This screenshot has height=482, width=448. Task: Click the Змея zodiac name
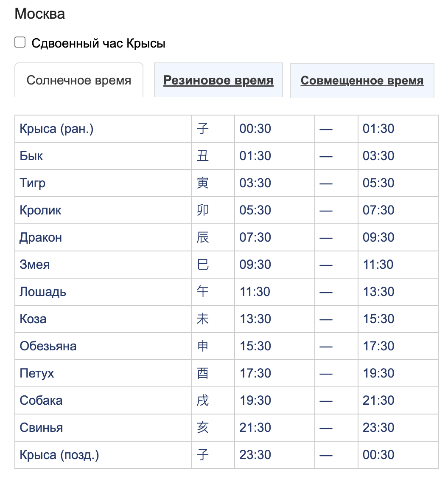coord(34,265)
